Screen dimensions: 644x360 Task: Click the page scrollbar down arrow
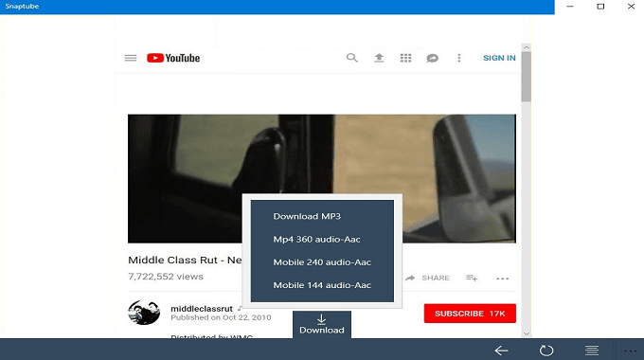[527, 333]
